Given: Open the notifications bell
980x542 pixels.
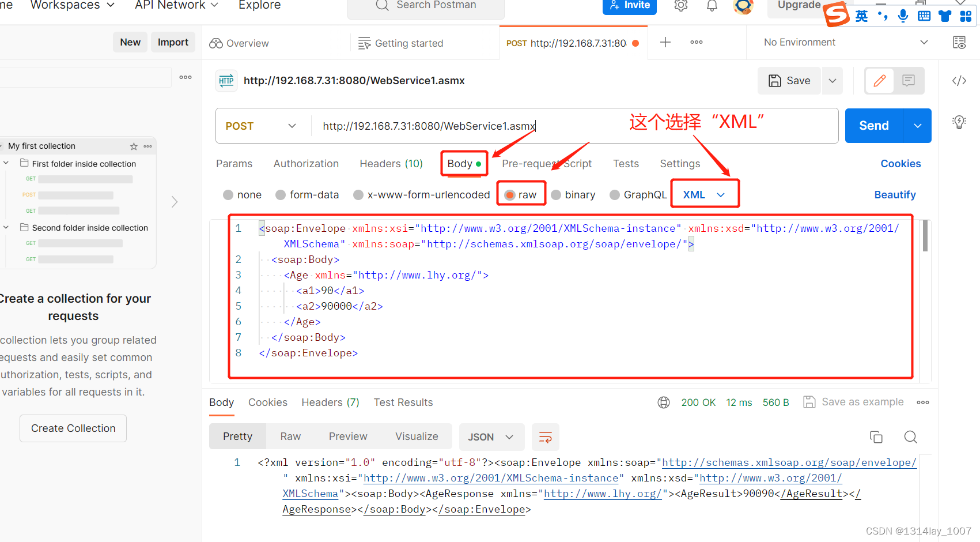Looking at the screenshot, I should pyautogui.click(x=712, y=6).
